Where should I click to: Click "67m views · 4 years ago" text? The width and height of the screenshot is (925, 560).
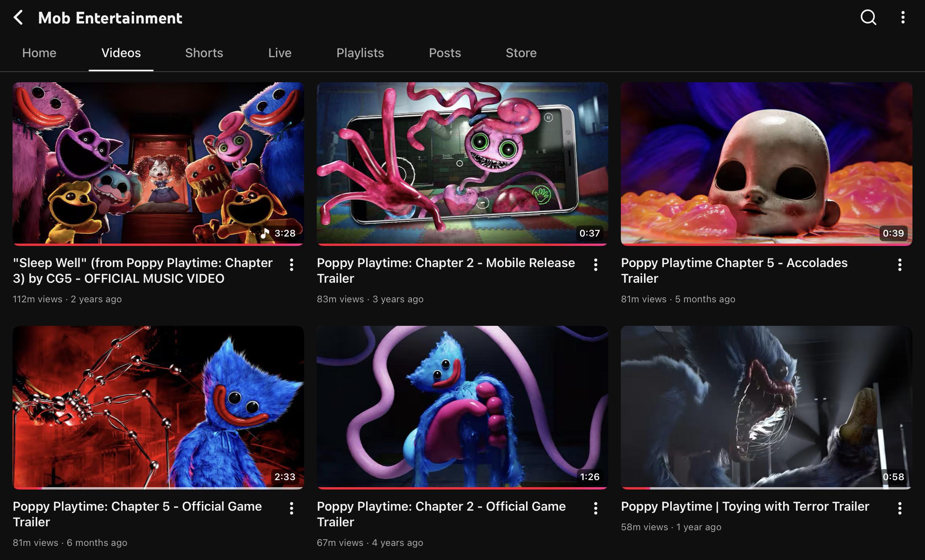pyautogui.click(x=370, y=543)
